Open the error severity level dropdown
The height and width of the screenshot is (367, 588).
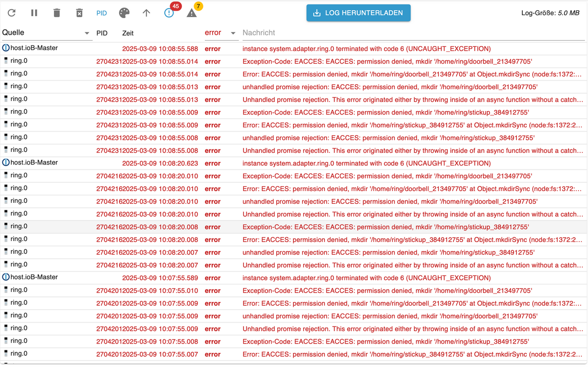click(x=220, y=33)
